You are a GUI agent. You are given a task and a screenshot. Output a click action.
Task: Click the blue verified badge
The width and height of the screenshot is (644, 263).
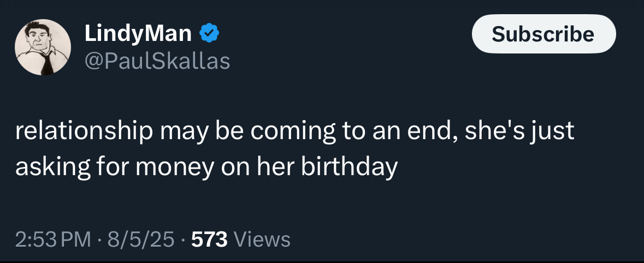click(209, 34)
